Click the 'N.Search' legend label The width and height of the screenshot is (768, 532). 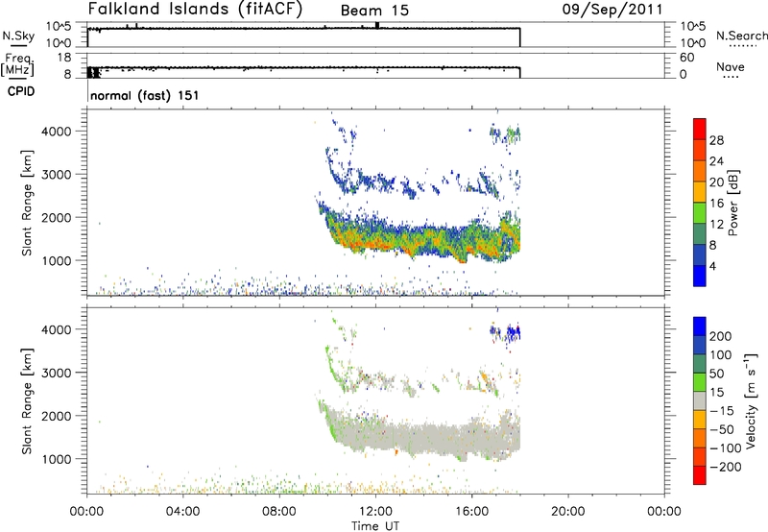(741, 36)
